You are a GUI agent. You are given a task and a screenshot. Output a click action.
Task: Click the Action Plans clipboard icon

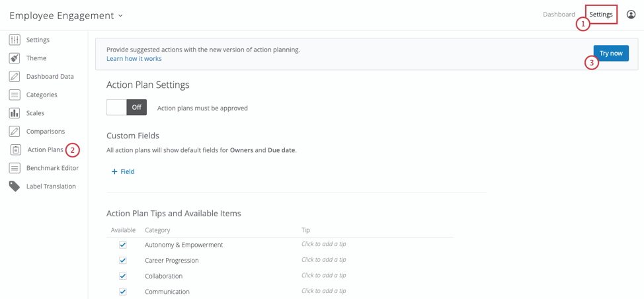(15, 150)
